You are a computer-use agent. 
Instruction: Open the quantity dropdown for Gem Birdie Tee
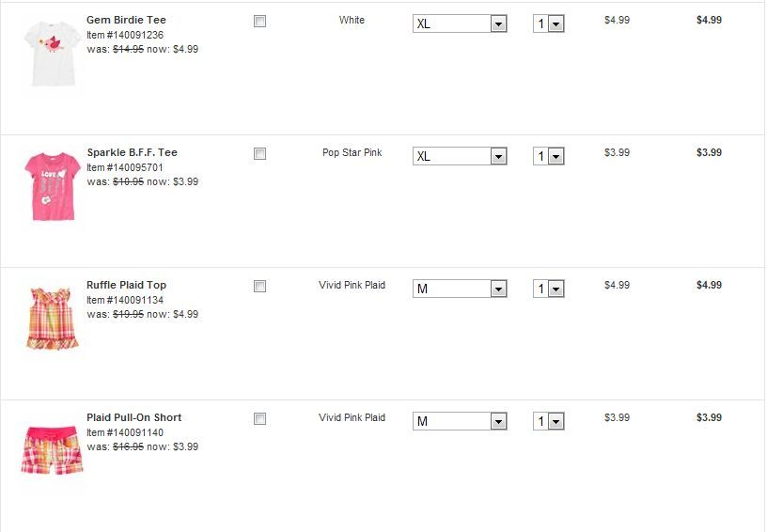(548, 23)
